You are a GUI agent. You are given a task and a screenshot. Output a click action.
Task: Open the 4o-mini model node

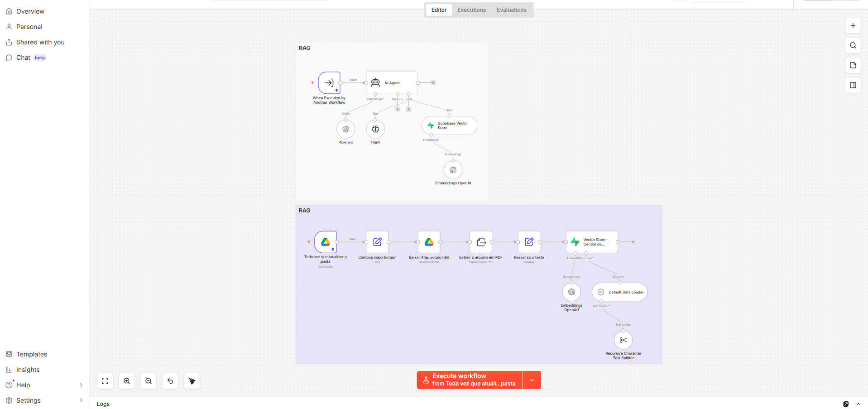pyautogui.click(x=346, y=129)
